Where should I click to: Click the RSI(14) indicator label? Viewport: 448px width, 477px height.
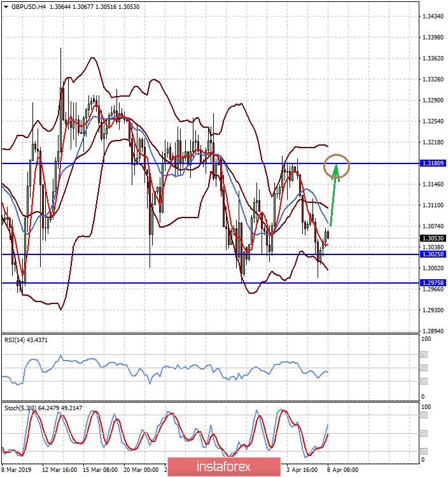pos(26,340)
